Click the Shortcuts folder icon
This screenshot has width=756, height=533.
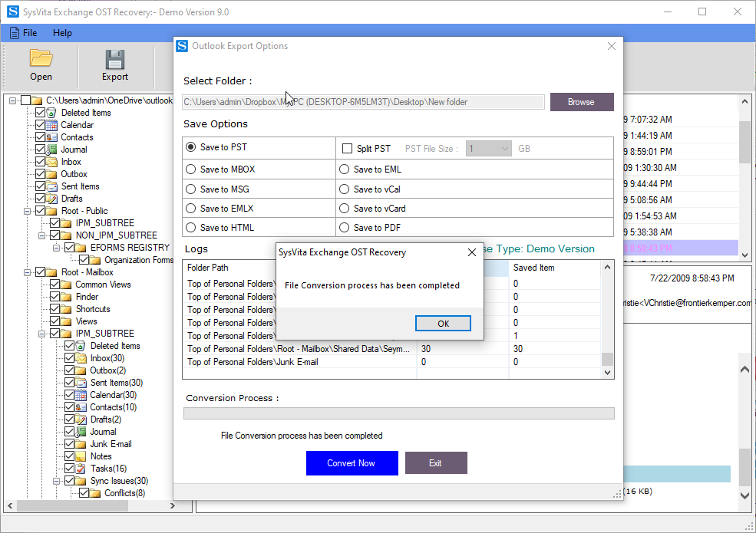coord(66,309)
